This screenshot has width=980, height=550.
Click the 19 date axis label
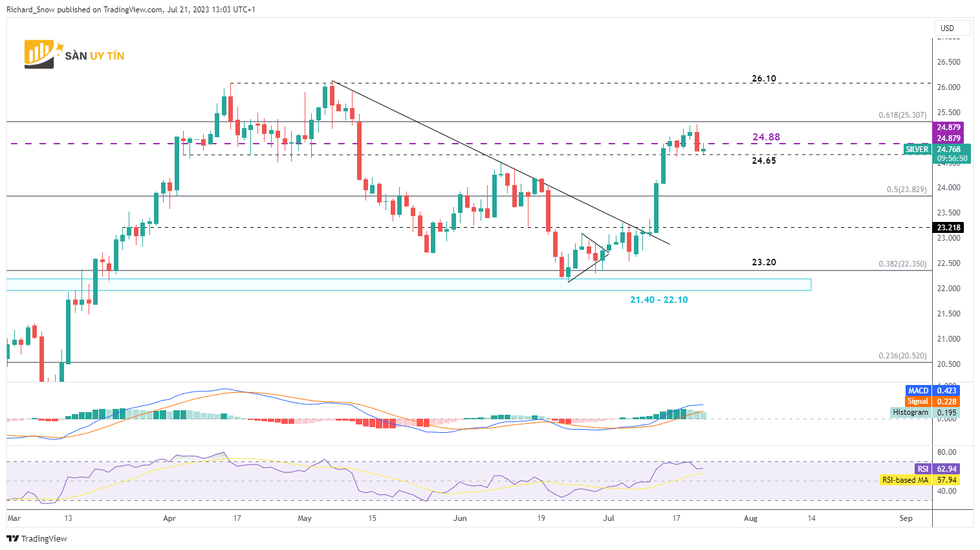[541, 518]
